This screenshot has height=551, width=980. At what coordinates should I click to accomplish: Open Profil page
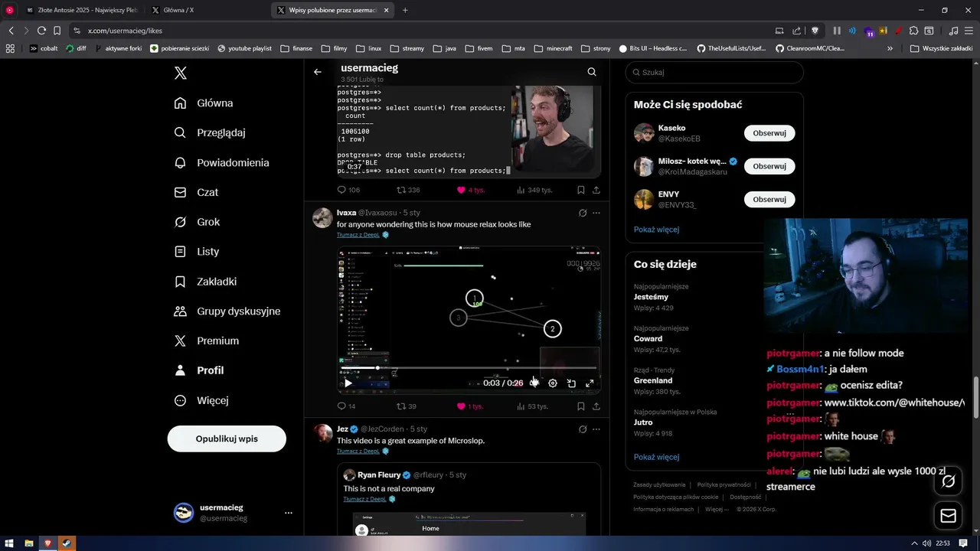(x=199, y=370)
